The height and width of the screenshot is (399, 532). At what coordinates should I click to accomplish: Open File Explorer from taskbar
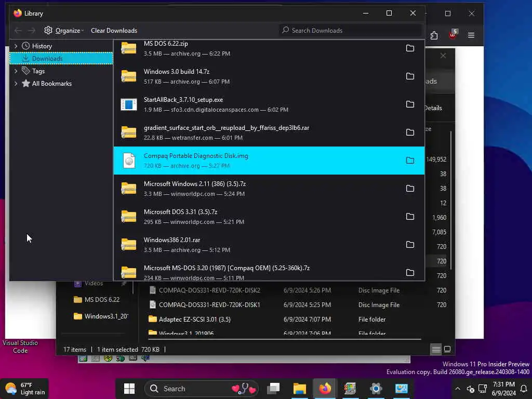pyautogui.click(x=300, y=389)
